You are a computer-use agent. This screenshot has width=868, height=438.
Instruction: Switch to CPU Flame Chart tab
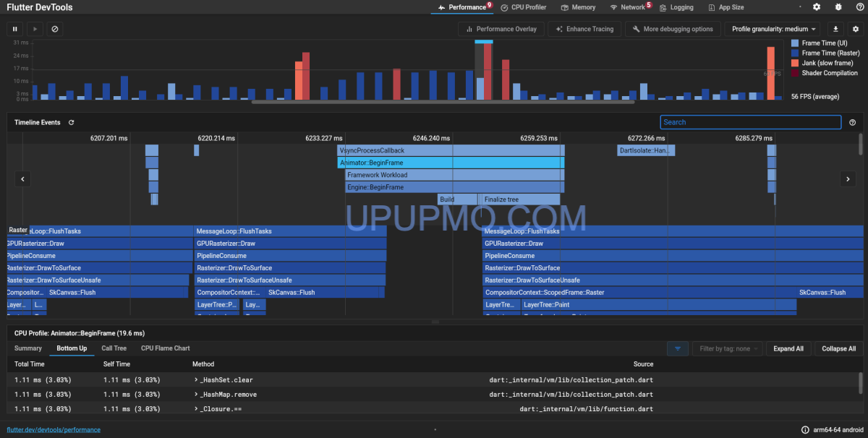(x=165, y=348)
